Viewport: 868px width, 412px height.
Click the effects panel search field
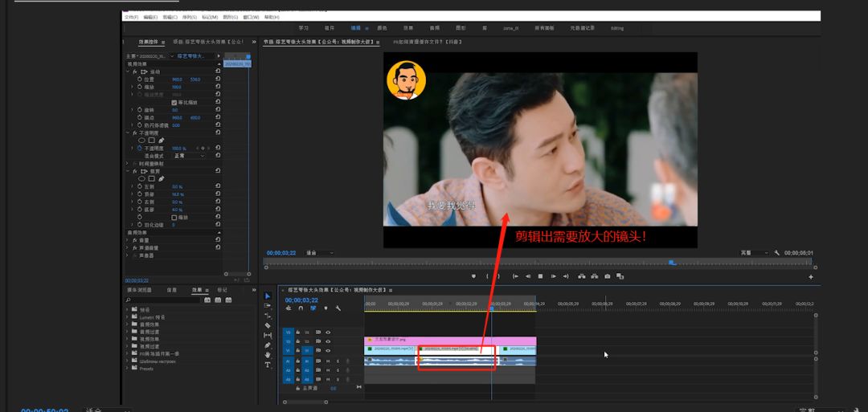pyautogui.click(x=163, y=300)
